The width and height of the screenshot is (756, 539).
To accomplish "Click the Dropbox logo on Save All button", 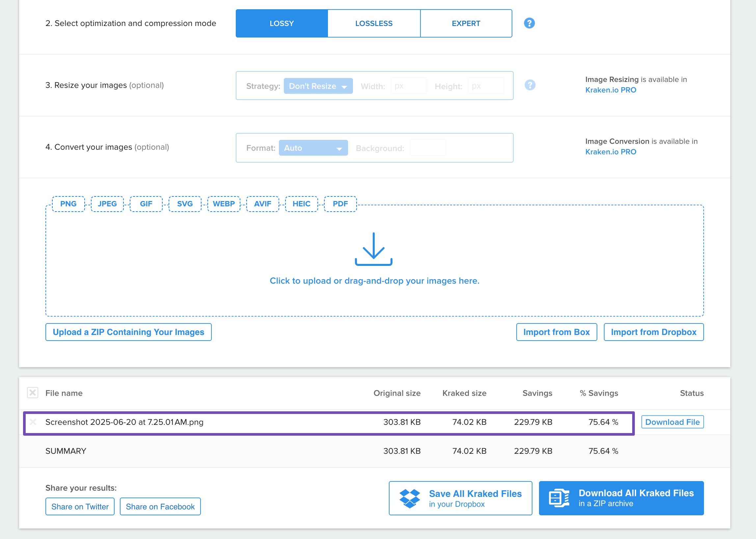I will click(409, 498).
